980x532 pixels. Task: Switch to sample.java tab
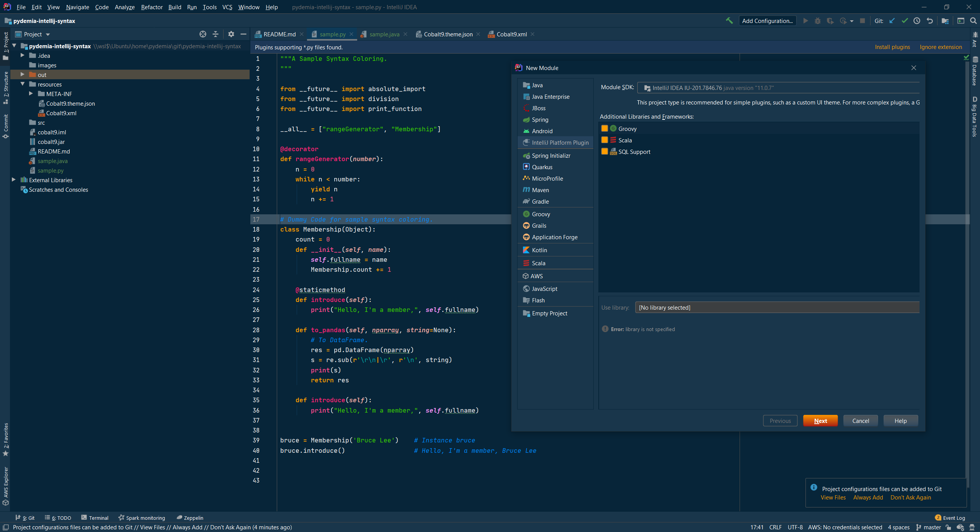tap(384, 34)
